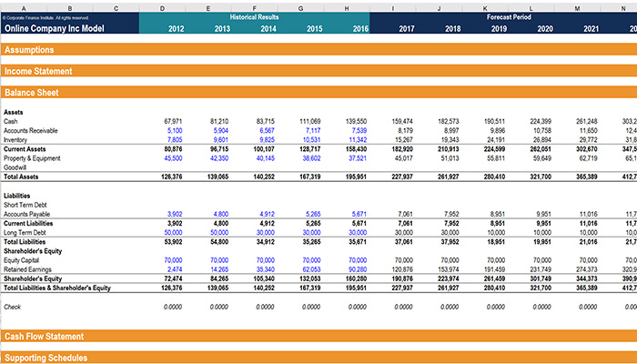Click the Total Assets row label
Screen dimensions: 637x364
click(x=21, y=177)
